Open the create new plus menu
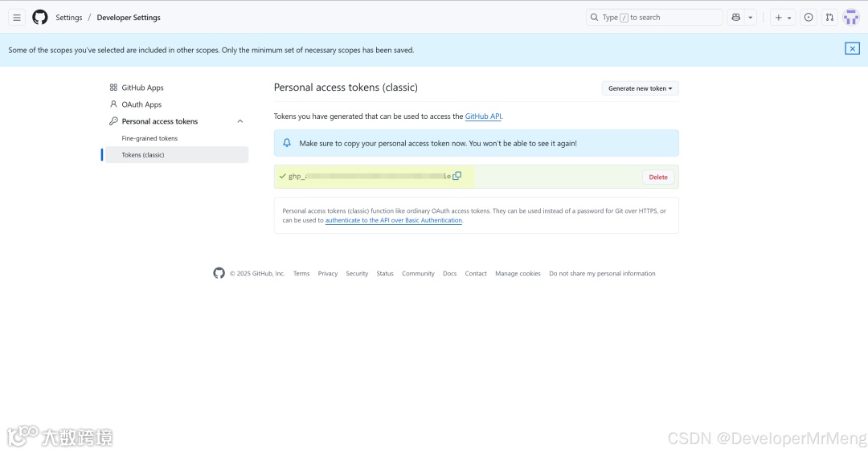Screen dimensions: 868x453 point(783,18)
